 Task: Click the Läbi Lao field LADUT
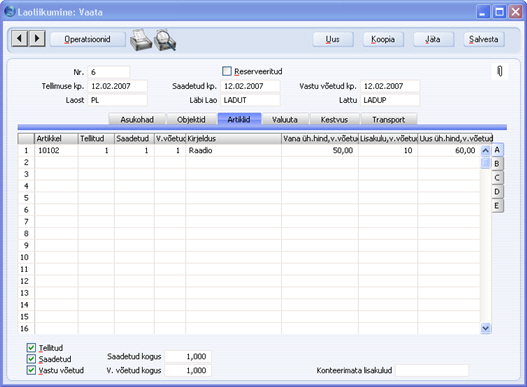pyautogui.click(x=250, y=100)
